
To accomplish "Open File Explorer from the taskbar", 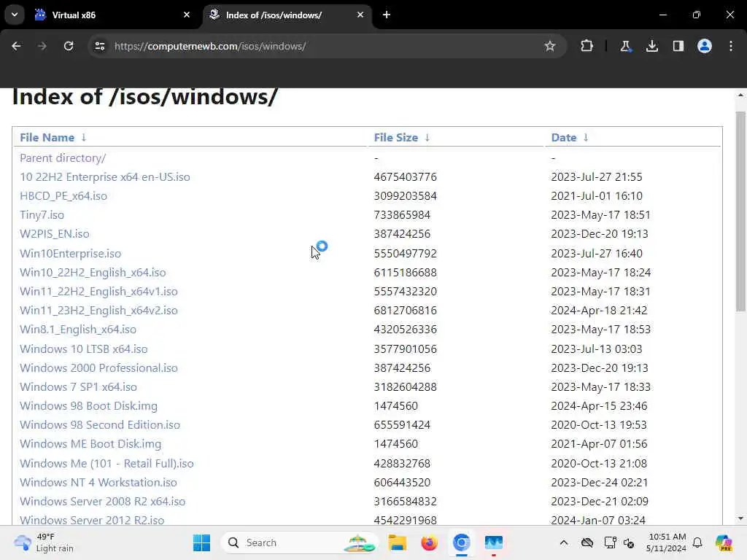I will [x=397, y=542].
